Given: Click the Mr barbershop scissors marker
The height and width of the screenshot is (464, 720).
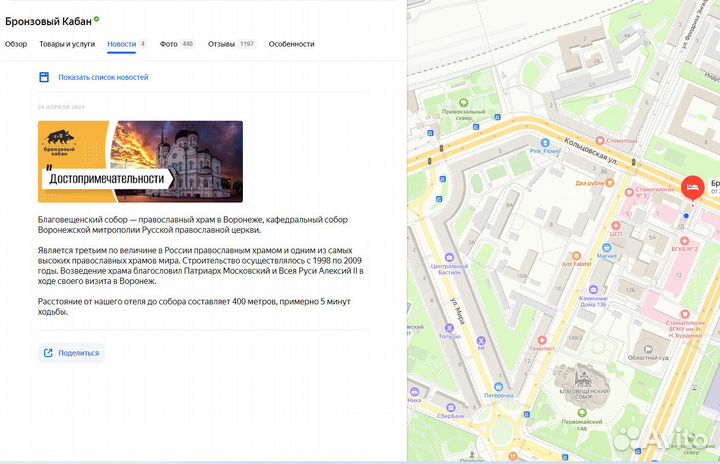Looking at the screenshot, I should point(481,340).
